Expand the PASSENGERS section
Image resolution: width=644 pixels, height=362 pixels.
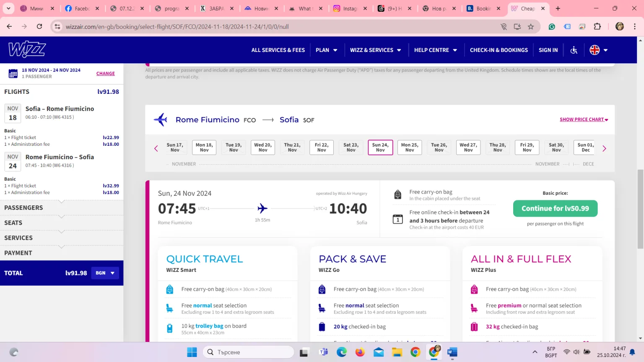62,208
